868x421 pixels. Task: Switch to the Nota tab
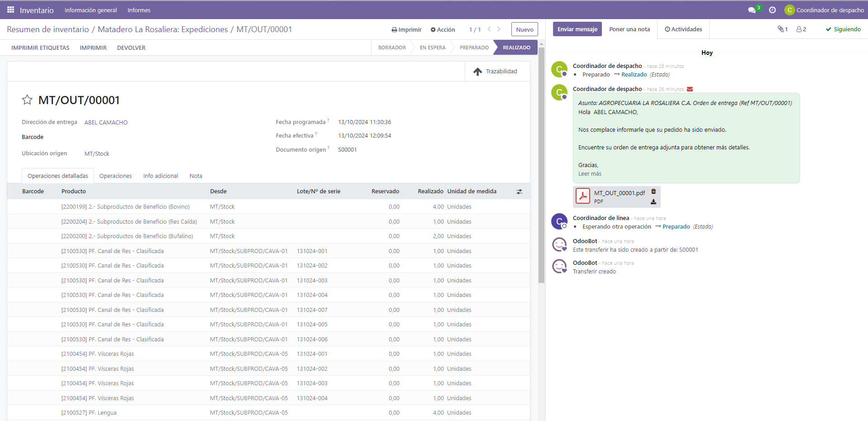196,176
